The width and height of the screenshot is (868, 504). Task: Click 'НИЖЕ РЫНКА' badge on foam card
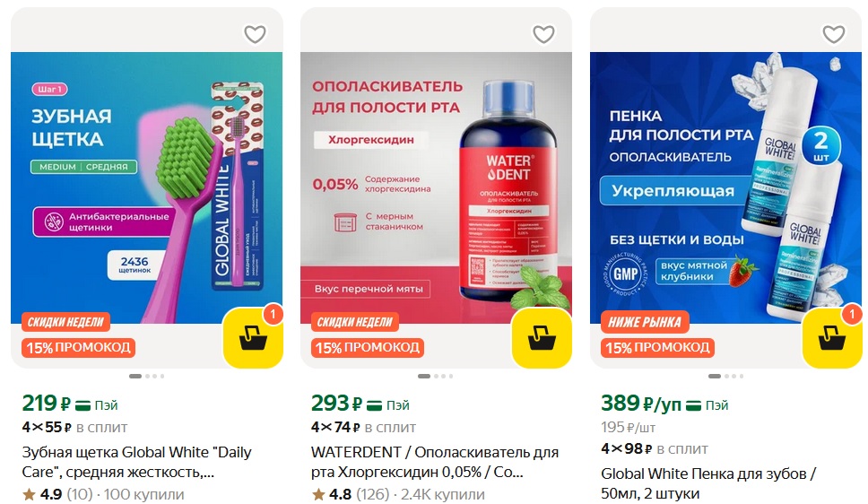pos(645,322)
